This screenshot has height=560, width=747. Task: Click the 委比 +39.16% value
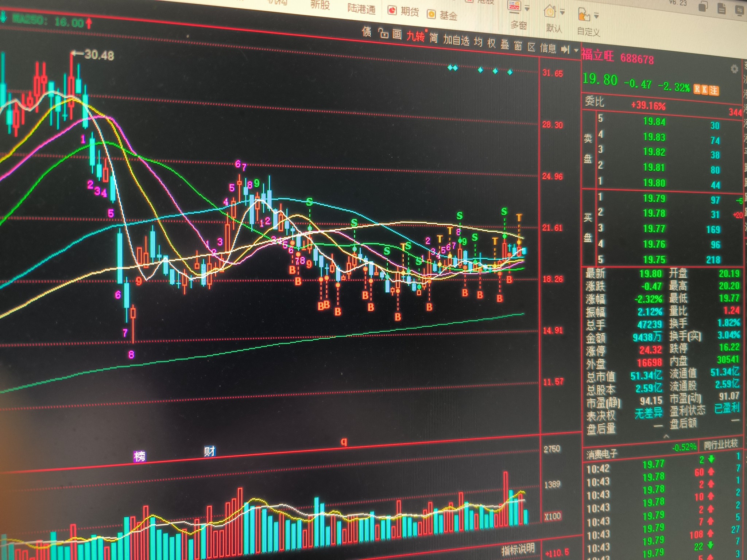point(648,106)
